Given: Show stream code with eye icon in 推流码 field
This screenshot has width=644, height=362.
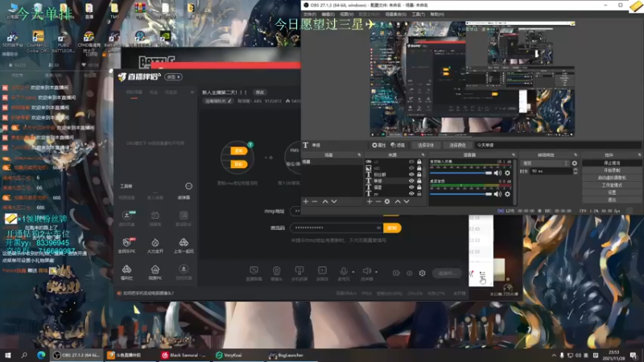Looking at the screenshot, I should [x=378, y=228].
